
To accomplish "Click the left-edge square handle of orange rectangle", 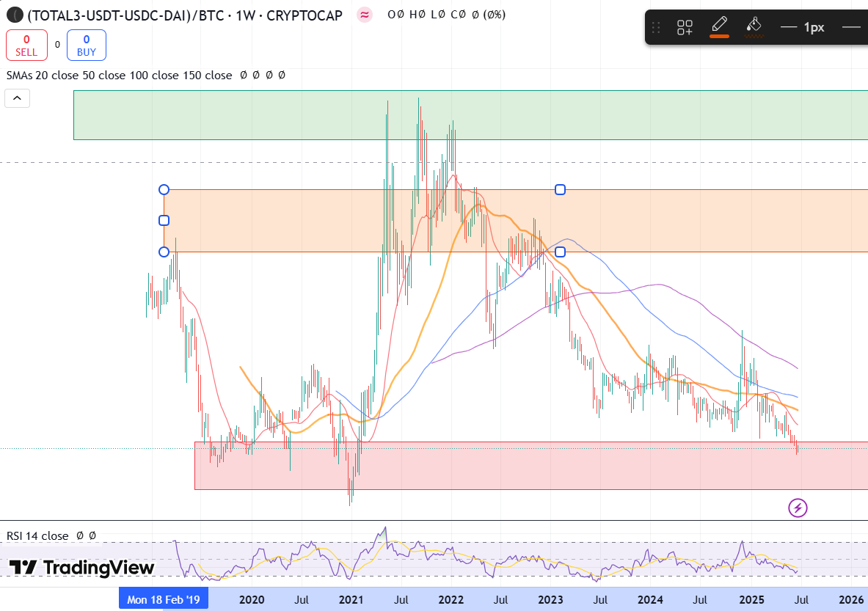I will click(x=164, y=221).
